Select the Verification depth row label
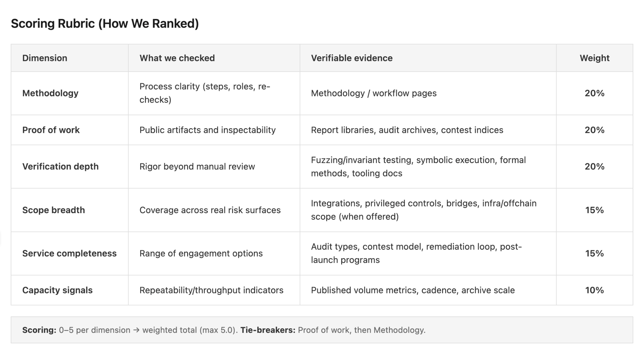This screenshot has height=363, width=644. tap(60, 167)
